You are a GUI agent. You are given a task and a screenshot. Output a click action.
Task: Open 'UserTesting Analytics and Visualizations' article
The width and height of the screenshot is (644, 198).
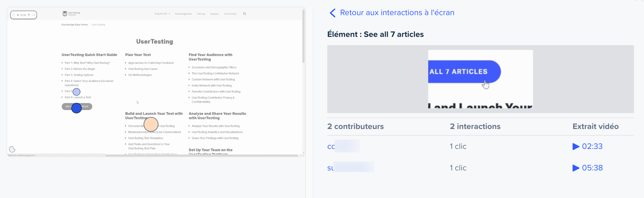click(217, 132)
